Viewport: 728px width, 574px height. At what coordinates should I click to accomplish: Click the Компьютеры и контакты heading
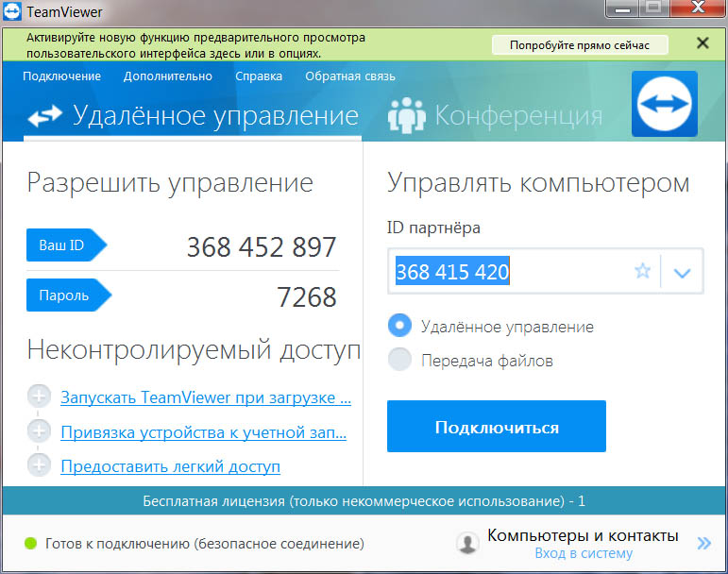(583, 535)
